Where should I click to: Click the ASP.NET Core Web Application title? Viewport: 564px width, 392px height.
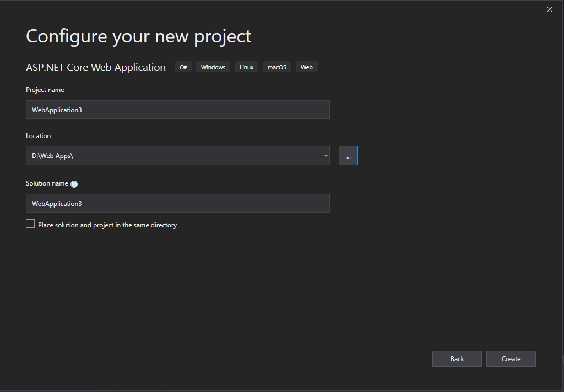coord(96,68)
